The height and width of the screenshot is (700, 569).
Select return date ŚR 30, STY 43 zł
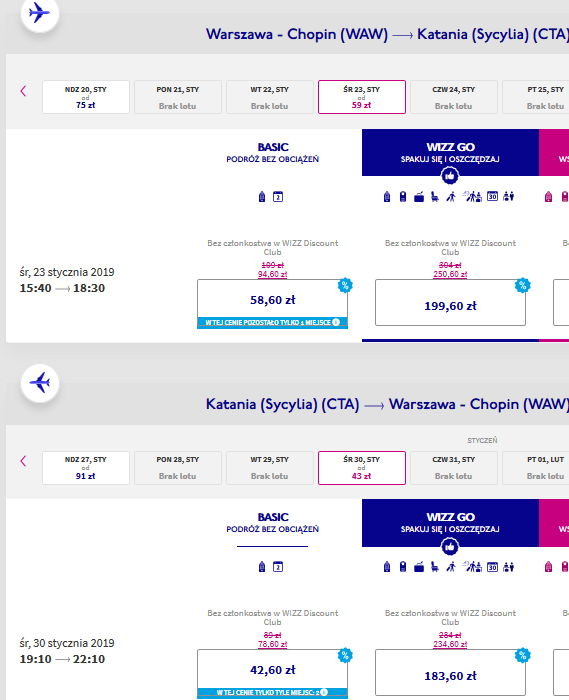click(x=361, y=467)
